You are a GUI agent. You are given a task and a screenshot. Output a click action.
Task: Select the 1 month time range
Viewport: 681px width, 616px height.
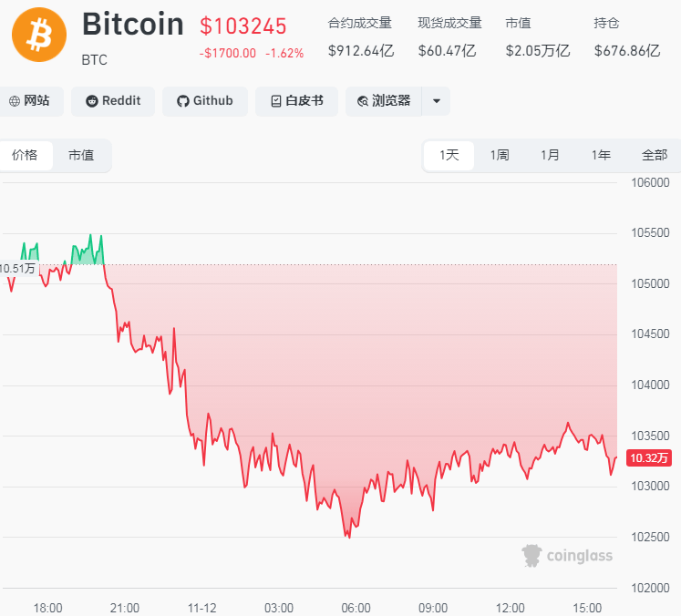pos(550,155)
